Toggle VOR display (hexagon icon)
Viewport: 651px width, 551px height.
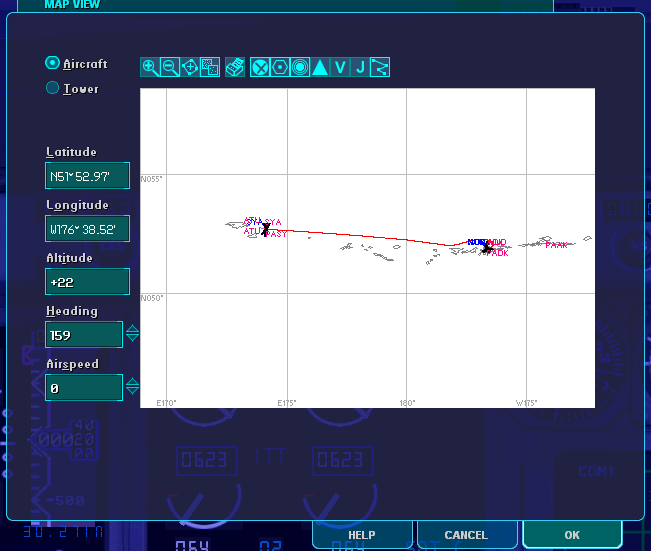280,67
